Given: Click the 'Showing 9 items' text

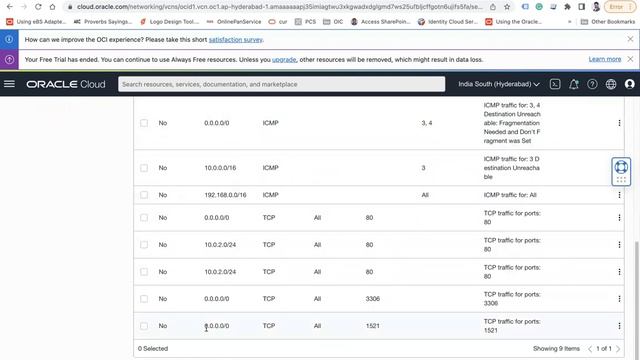Looking at the screenshot, I should (x=556, y=349).
